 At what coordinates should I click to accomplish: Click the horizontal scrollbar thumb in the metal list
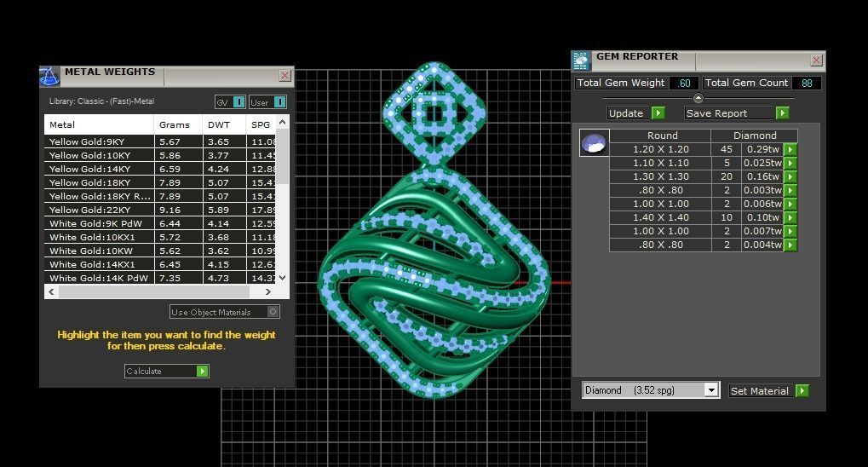[x=153, y=291]
